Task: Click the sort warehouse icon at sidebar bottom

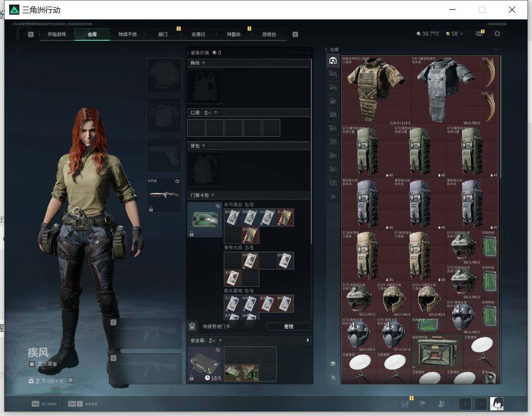Action: click(x=333, y=377)
